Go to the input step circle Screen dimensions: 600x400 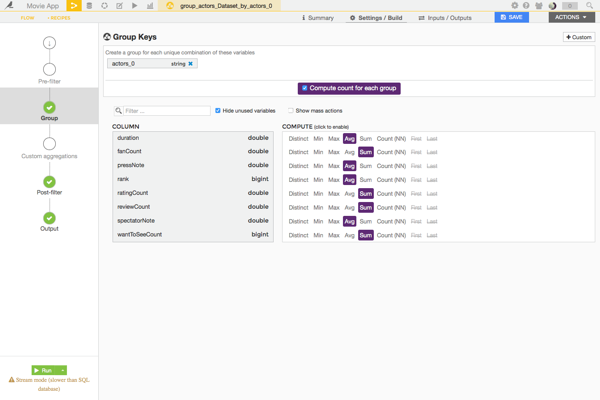tap(49, 43)
